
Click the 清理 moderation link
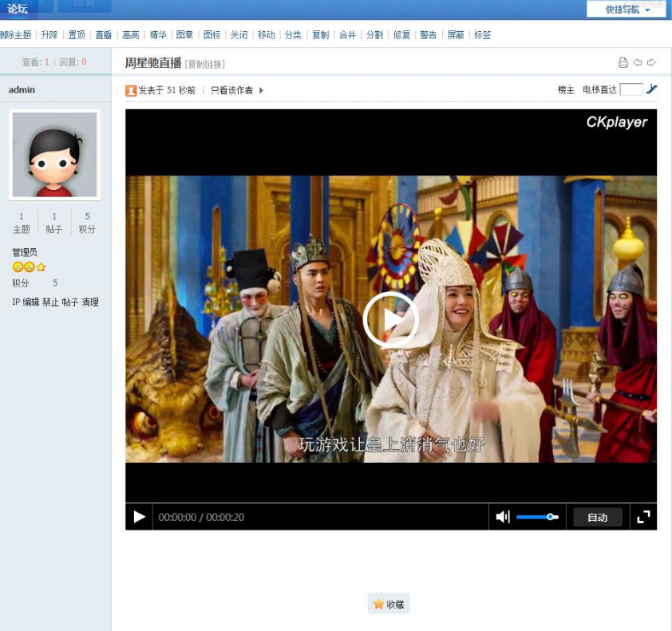[x=90, y=302]
